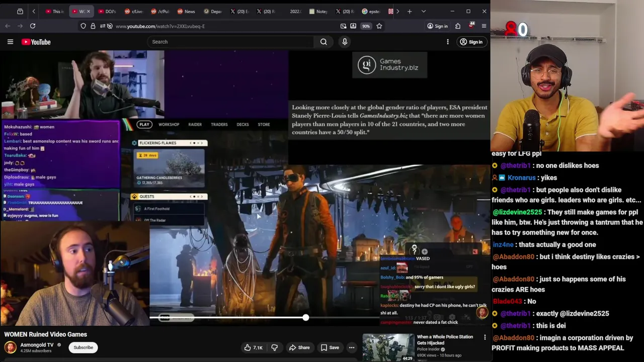Focus the YouTube search box

click(231, 42)
